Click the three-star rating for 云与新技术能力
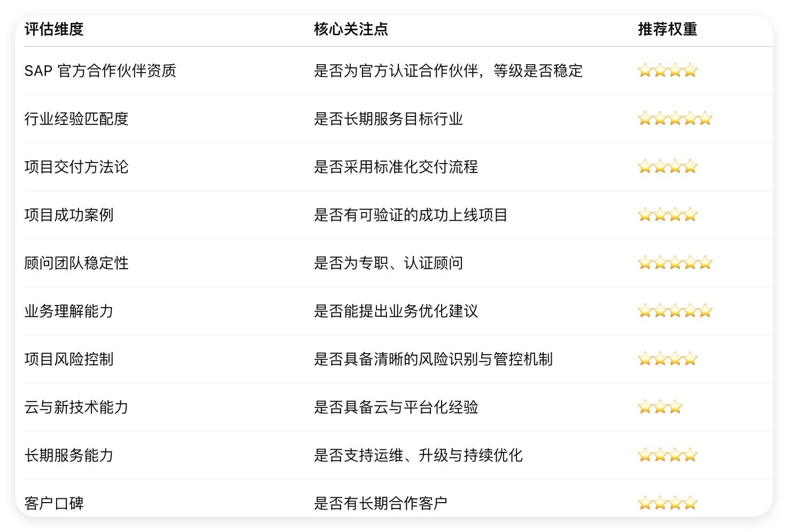The height and width of the screenshot is (532, 788). click(660, 407)
